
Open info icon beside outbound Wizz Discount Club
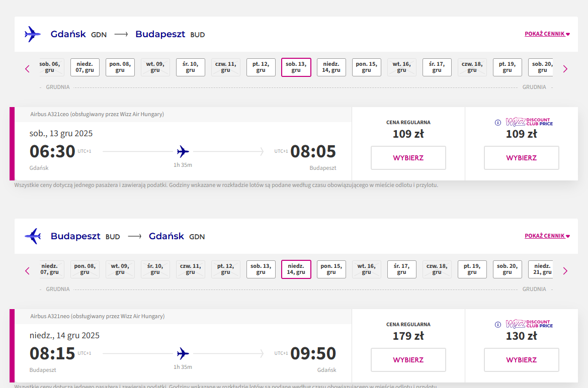[497, 123]
